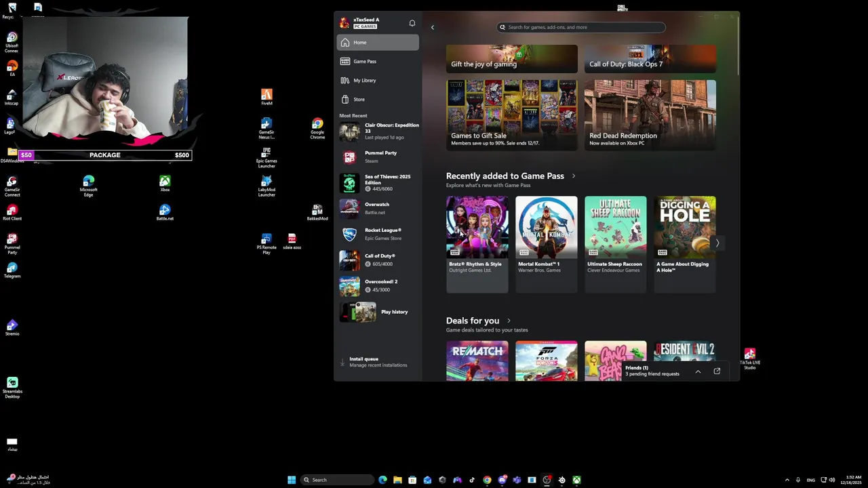The image size is (868, 488).
Task: Open the Battle.net desktop icon
Action: pyautogui.click(x=165, y=213)
